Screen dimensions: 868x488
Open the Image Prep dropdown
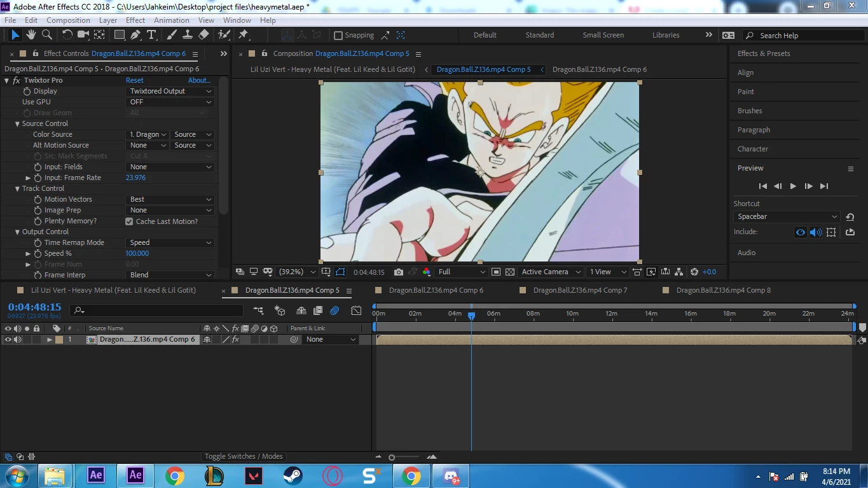[x=170, y=211]
